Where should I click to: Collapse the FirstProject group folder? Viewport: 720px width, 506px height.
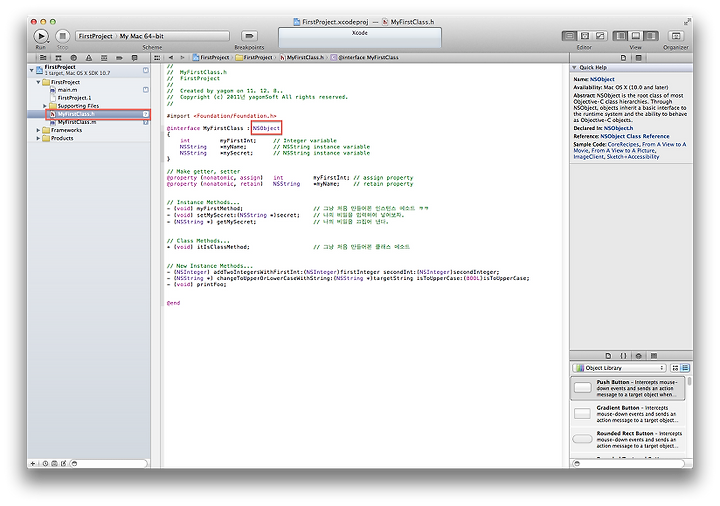(x=38, y=82)
